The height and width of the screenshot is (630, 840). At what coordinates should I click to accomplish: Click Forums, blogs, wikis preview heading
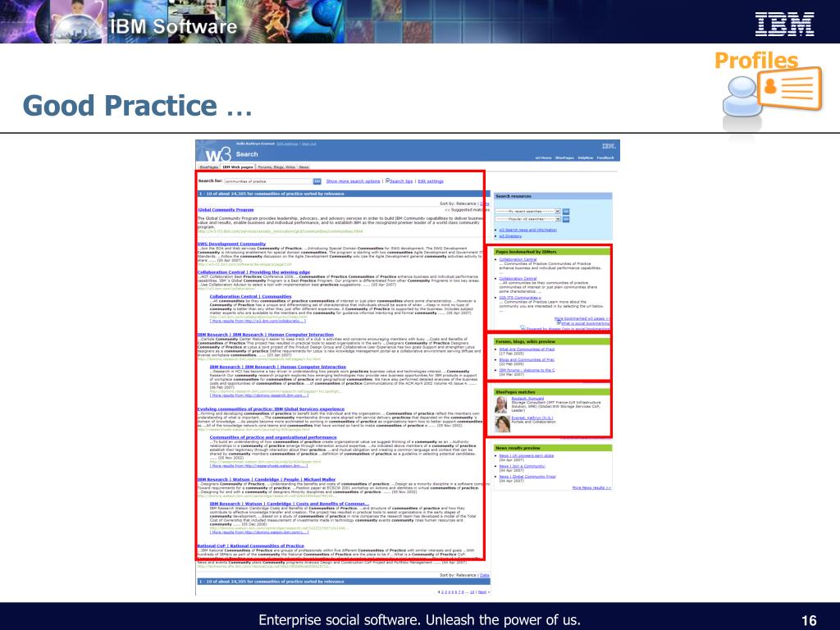[x=552, y=341]
